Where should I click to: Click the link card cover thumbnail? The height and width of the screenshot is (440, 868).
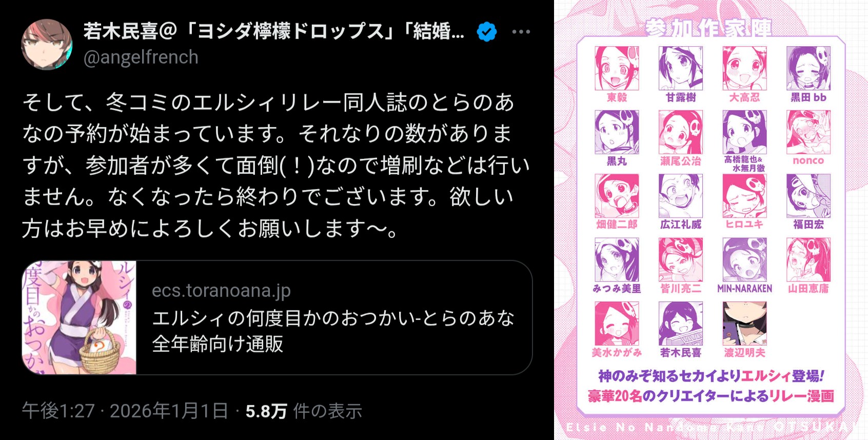tap(79, 317)
